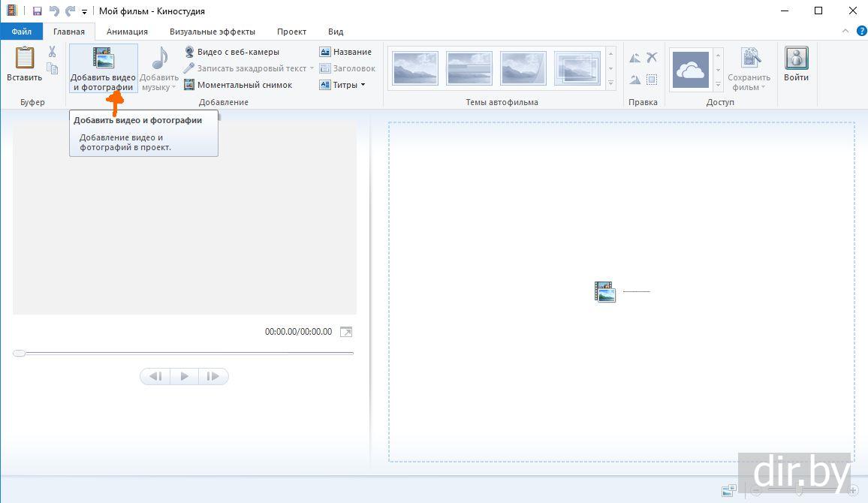
Task: Add a Название title slide
Action: (x=345, y=52)
